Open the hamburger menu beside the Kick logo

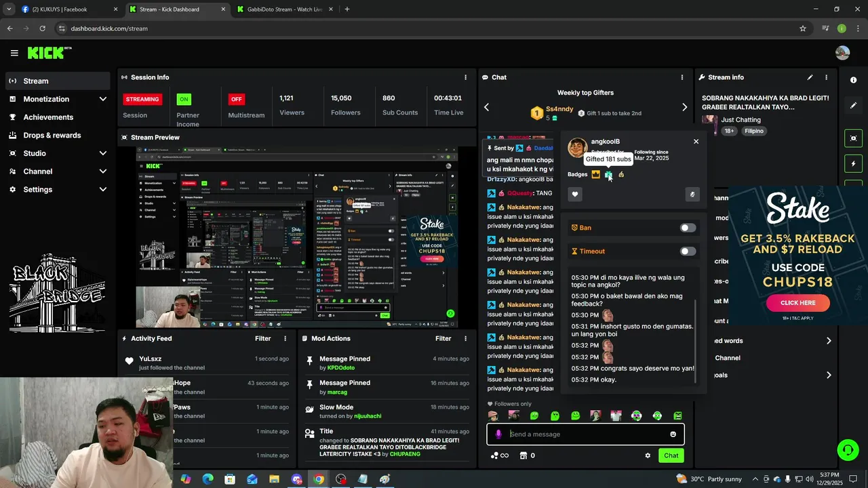point(14,53)
